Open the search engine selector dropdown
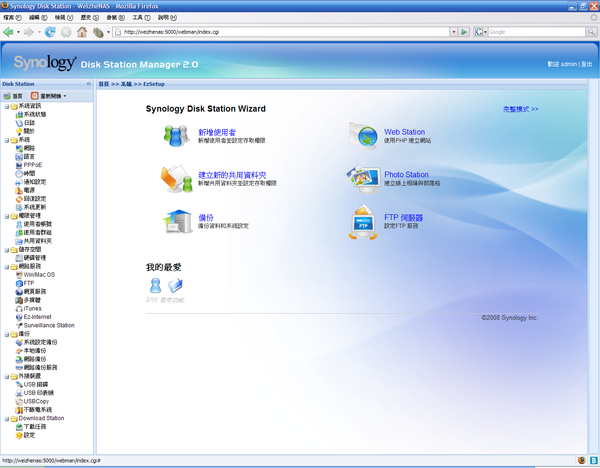The width and height of the screenshot is (600, 468). tap(481, 32)
